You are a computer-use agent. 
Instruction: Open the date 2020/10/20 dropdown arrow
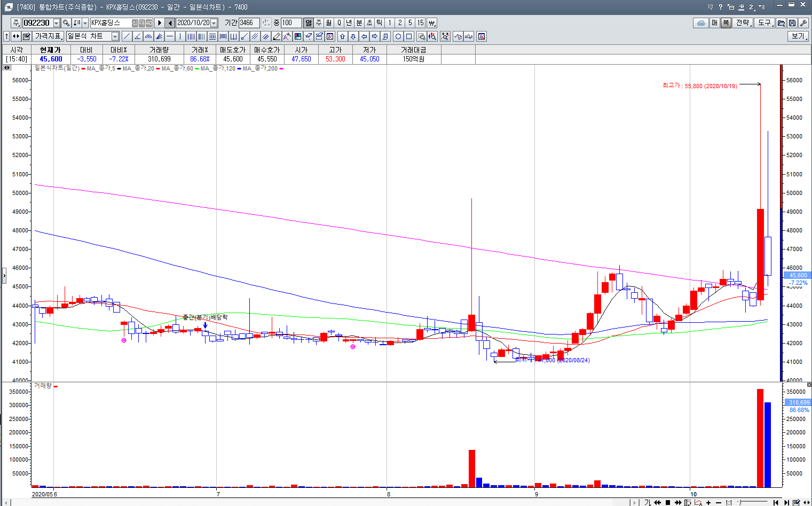tap(214, 23)
